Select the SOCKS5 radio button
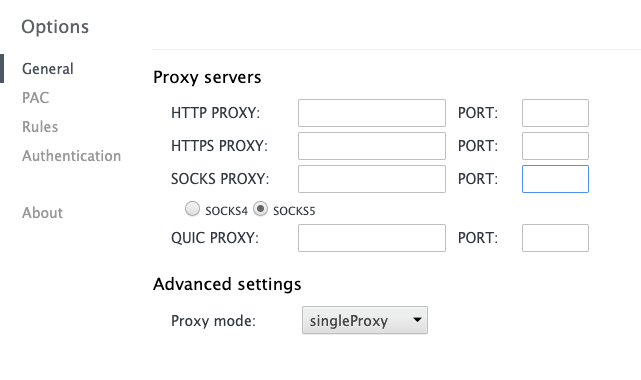 (260, 209)
